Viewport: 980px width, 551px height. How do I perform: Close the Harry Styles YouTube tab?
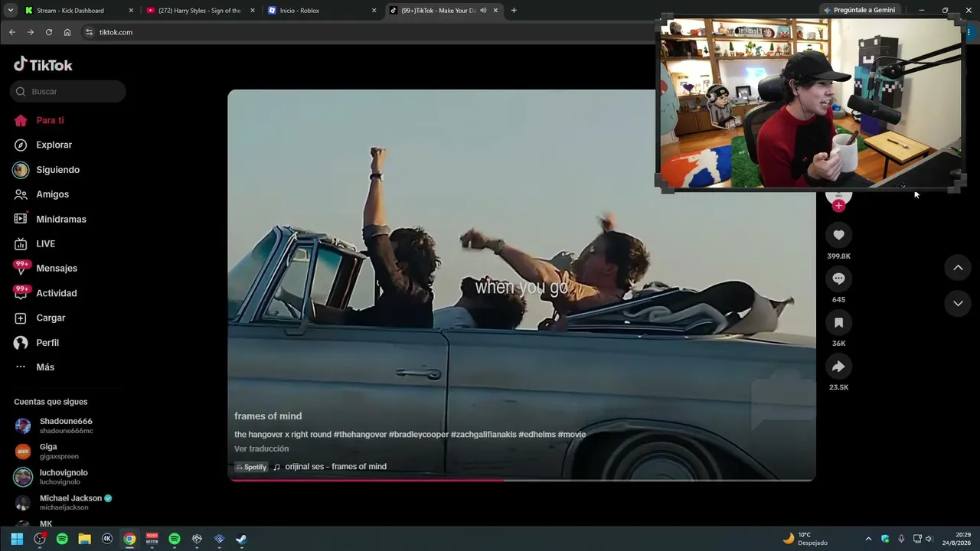[253, 11]
